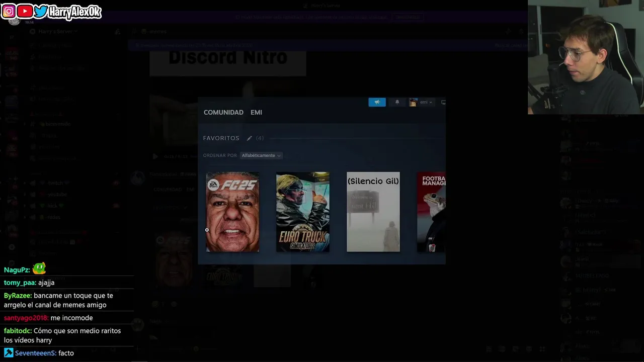Click the monitor icon right of emi
Screen dimensions: 644x362
coord(443,102)
